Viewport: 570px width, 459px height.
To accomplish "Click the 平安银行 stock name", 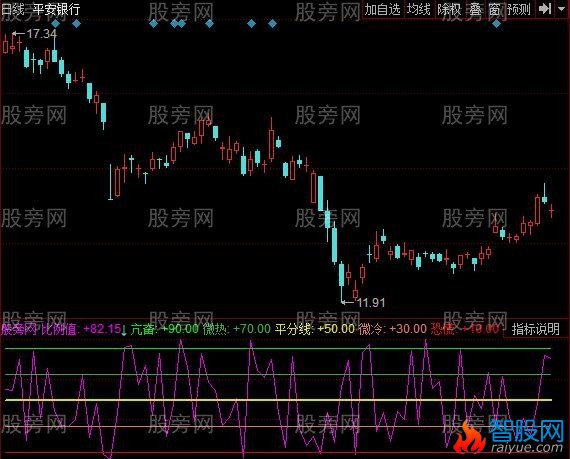I will click(x=56, y=9).
